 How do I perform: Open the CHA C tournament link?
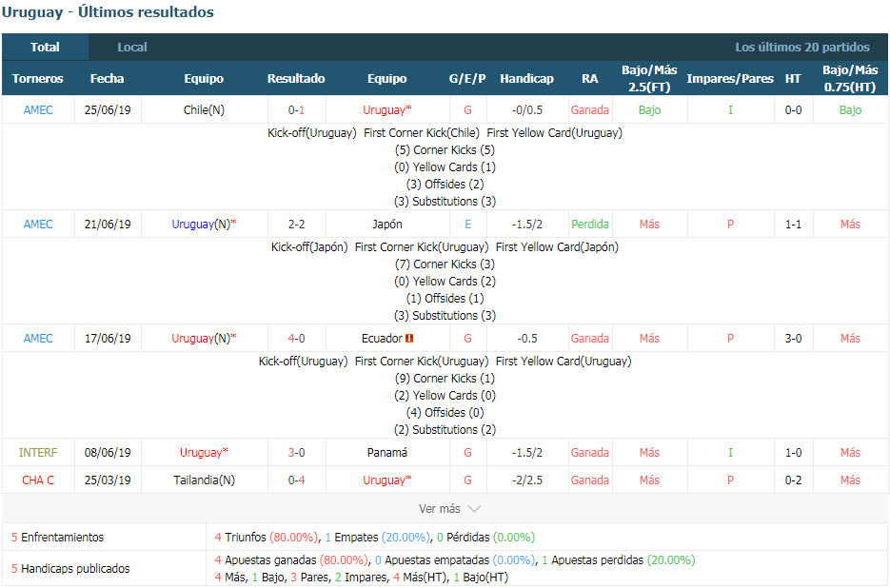(x=38, y=480)
